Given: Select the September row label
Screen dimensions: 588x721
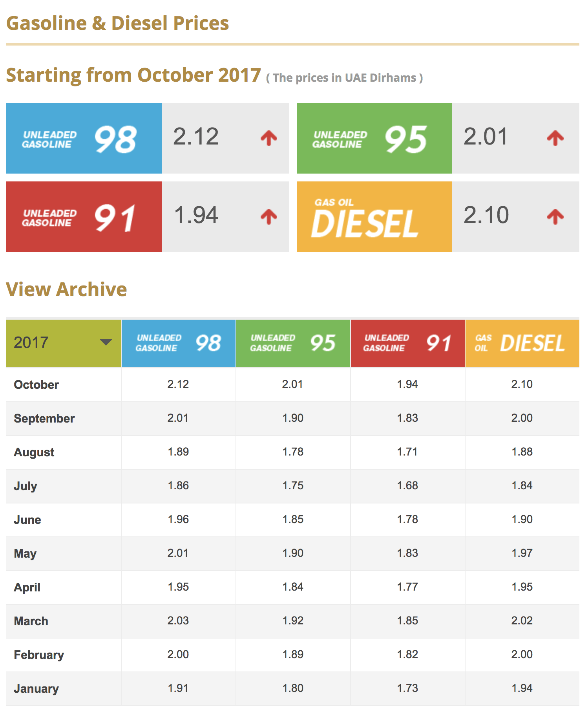Looking at the screenshot, I should coord(44,418).
